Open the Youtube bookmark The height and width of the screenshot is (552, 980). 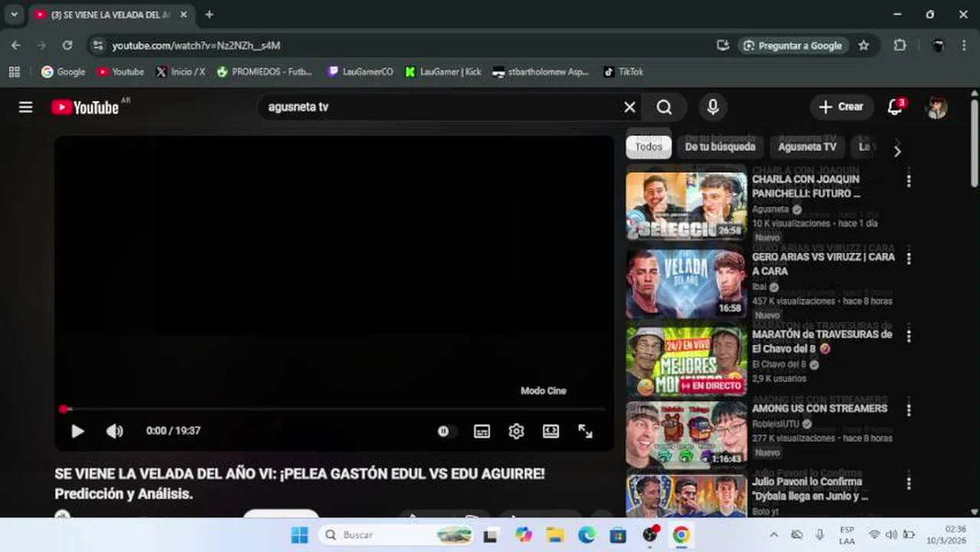(x=120, y=72)
